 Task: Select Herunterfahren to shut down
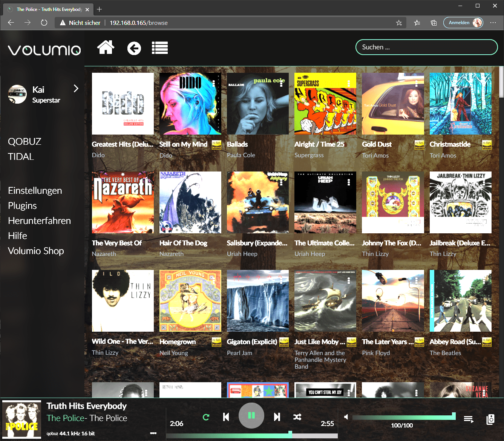tap(40, 220)
